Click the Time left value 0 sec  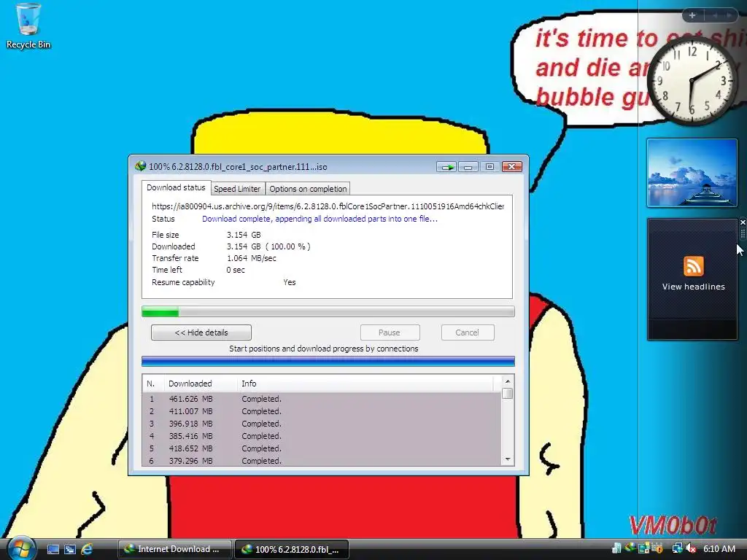pyautogui.click(x=236, y=270)
